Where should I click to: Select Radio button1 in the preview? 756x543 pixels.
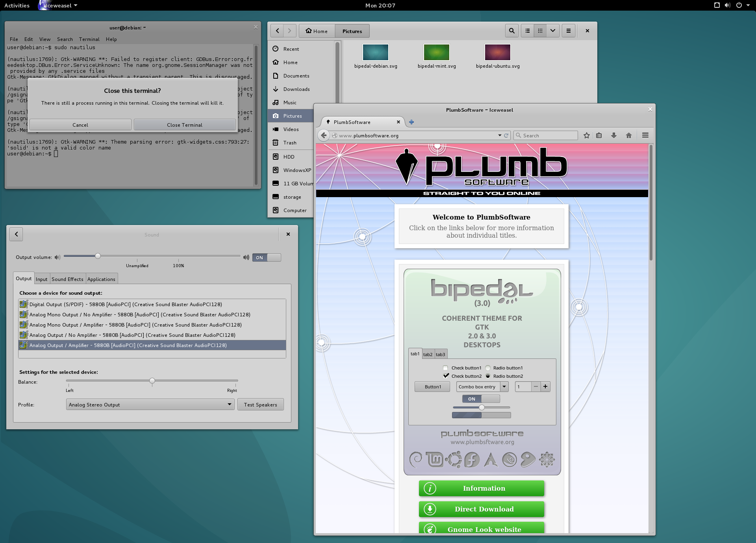(x=488, y=368)
